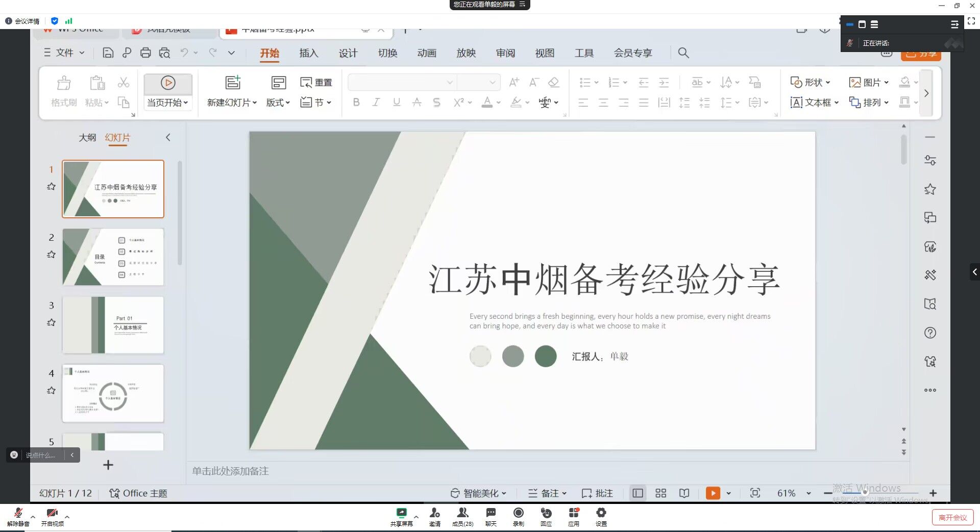The height and width of the screenshot is (532, 980).
Task: Click the Print icon in quick toolbar
Action: click(x=145, y=53)
